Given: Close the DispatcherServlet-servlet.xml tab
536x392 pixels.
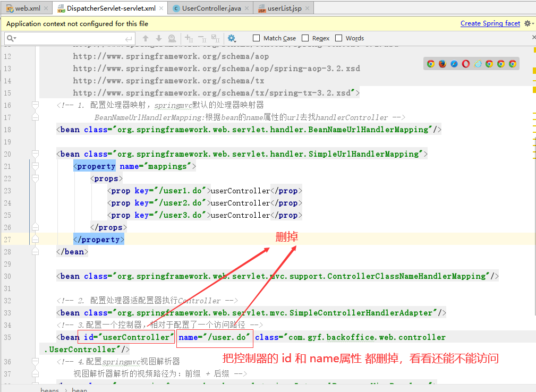Looking at the screenshot, I should pyautogui.click(x=161, y=8).
